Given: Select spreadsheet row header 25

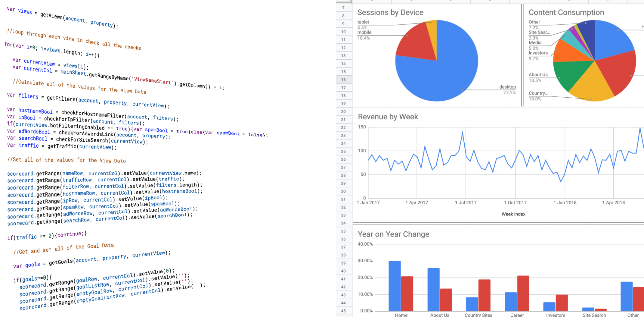Looking at the screenshot, I should 343,151.
